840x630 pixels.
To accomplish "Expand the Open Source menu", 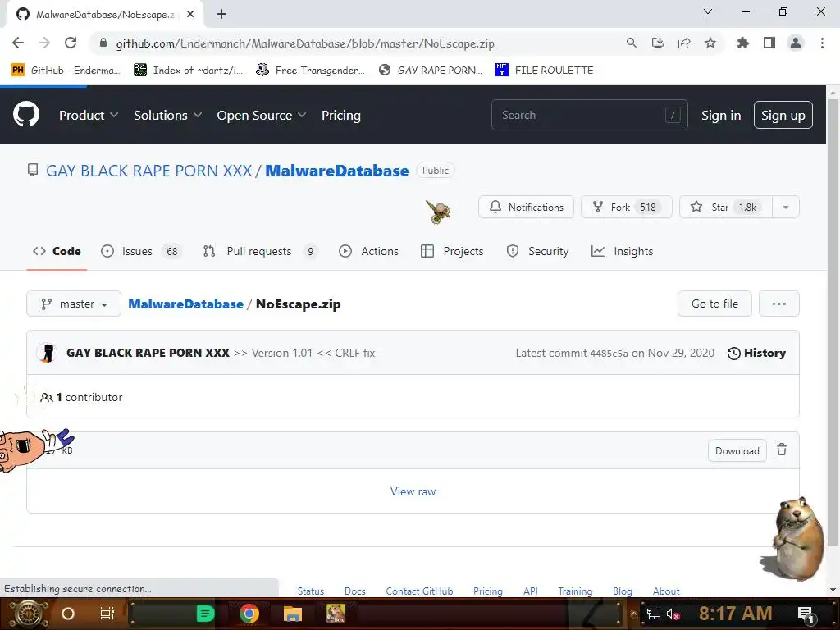I will pos(262,115).
